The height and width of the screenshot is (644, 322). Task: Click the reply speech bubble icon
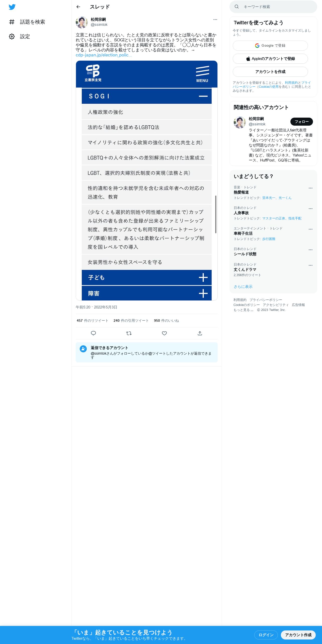pyautogui.click(x=93, y=333)
